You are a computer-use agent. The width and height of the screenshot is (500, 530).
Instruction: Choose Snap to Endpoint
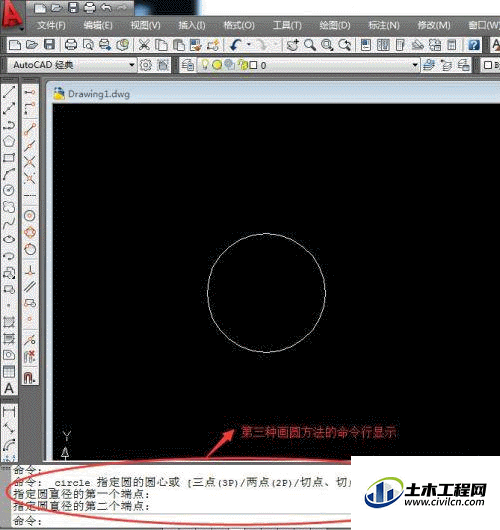[30, 129]
